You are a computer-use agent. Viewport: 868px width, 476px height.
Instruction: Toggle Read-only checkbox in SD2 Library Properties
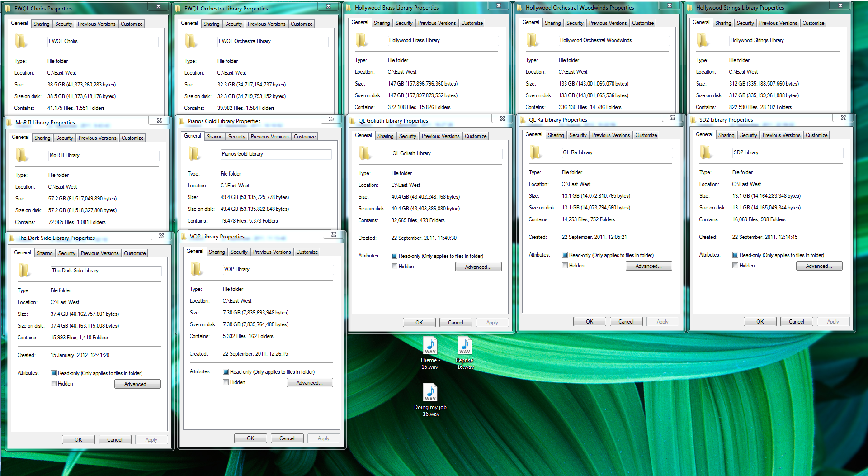pyautogui.click(x=735, y=255)
